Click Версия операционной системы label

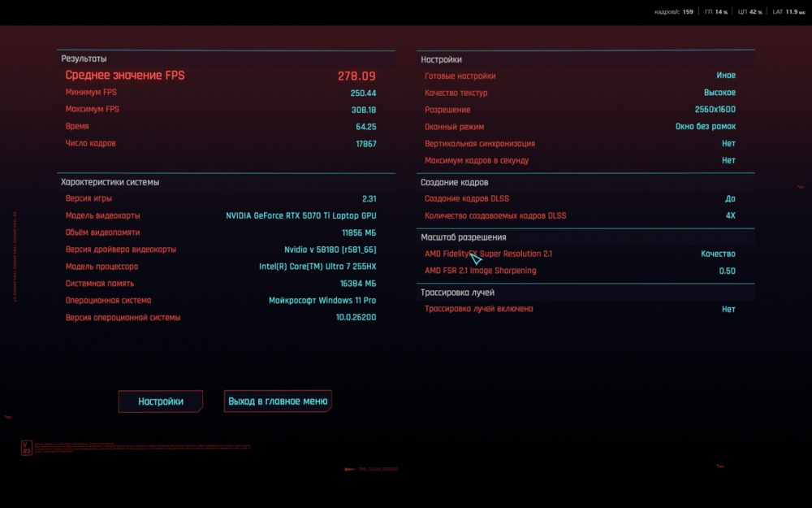pyautogui.click(x=123, y=317)
